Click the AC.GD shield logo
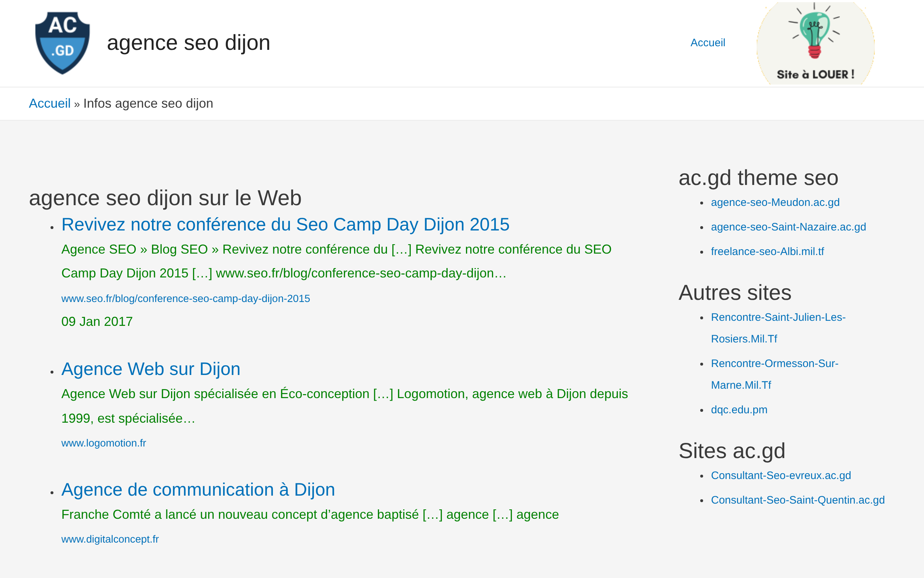This screenshot has height=578, width=924. 62,43
